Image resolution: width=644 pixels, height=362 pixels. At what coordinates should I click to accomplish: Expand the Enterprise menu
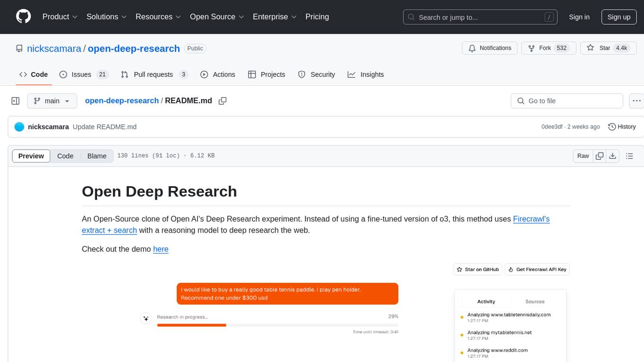pyautogui.click(x=275, y=17)
